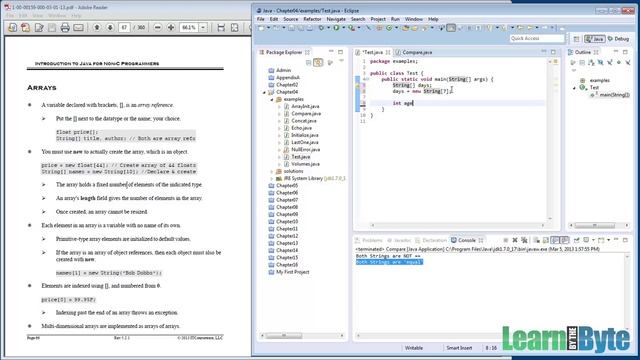Viewport: 640px width, 360px height.
Task: Click the Eclipse Run green play icon
Action: 336,28
